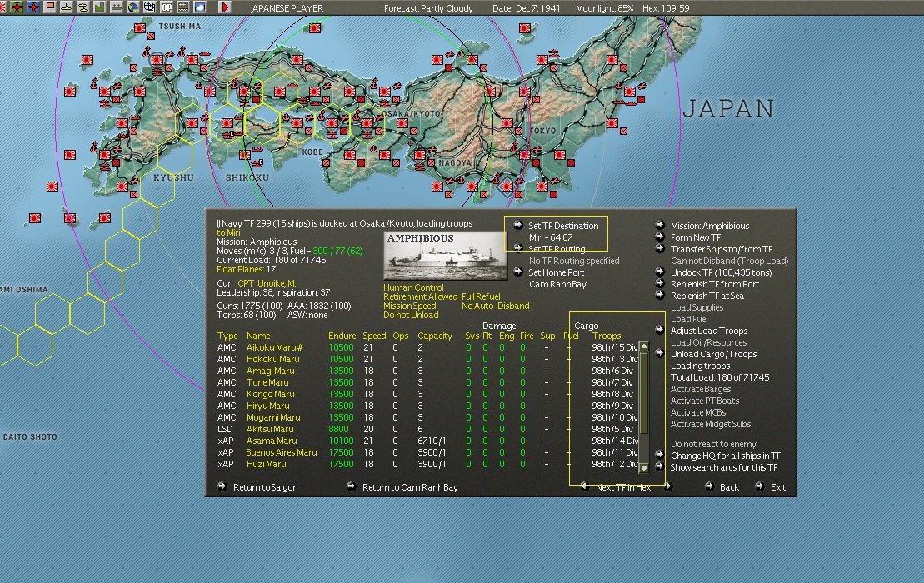Click the orange flag toolbar icon
The width and height of the screenshot is (924, 583).
coord(50,7)
